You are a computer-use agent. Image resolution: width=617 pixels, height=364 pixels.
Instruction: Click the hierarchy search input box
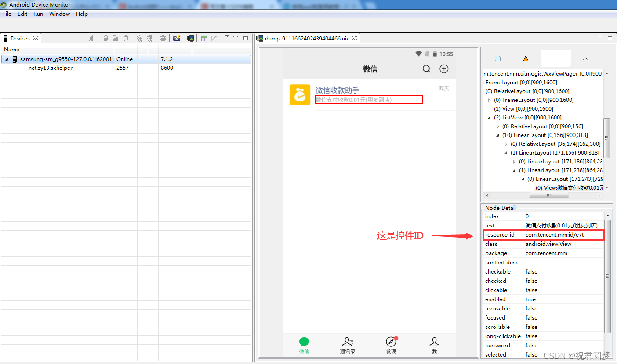[555, 58]
